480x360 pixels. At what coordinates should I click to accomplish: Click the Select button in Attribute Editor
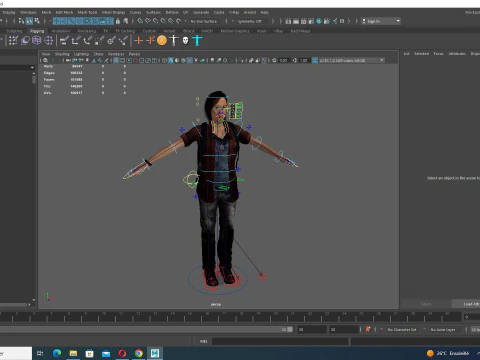(426, 304)
